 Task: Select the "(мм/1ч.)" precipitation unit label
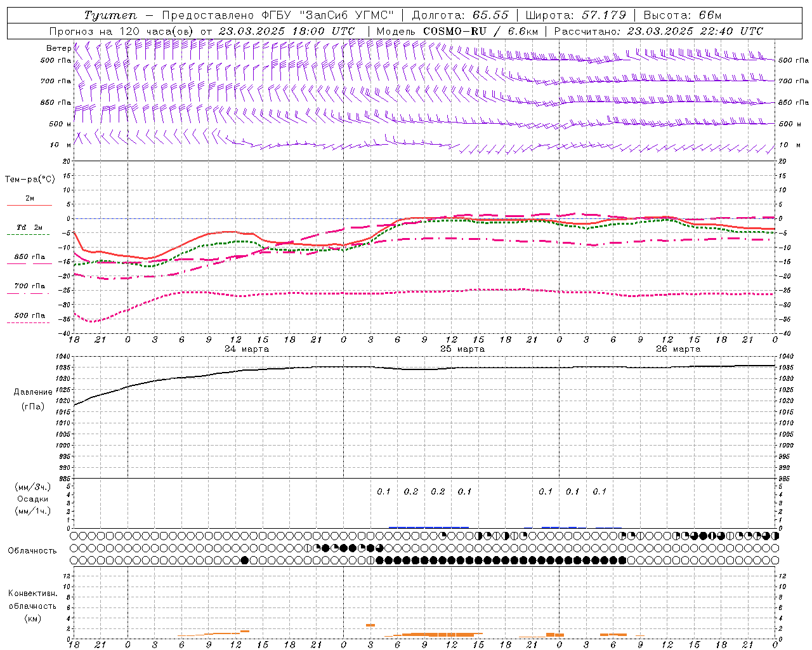point(32,511)
